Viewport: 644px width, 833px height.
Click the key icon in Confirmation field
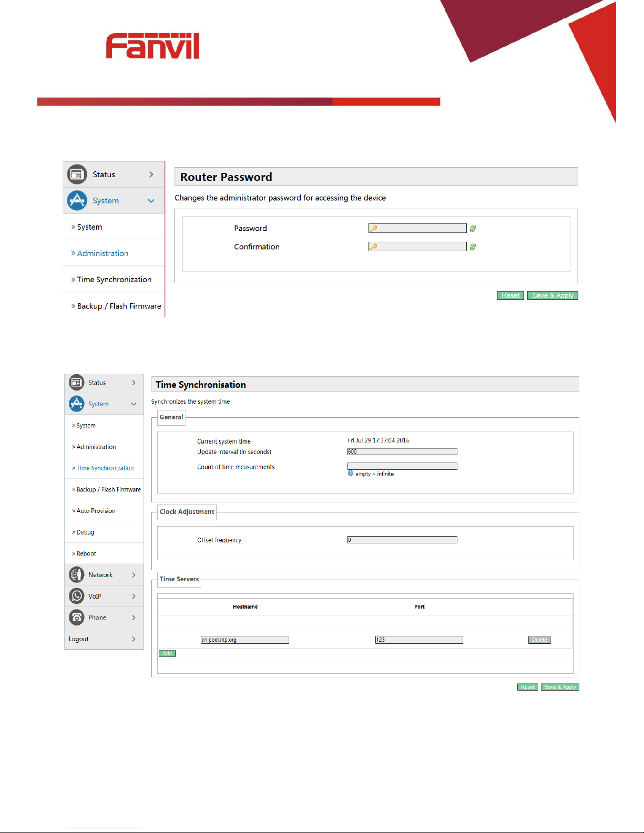click(x=373, y=246)
